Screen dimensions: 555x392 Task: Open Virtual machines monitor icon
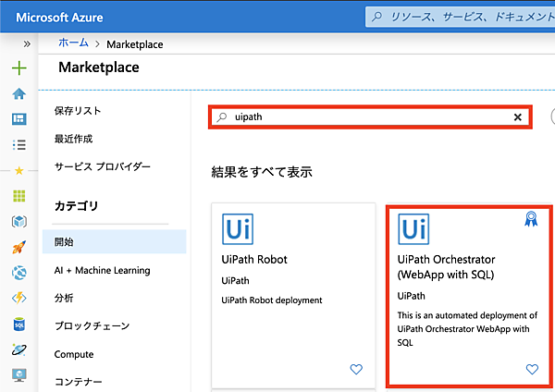click(18, 375)
